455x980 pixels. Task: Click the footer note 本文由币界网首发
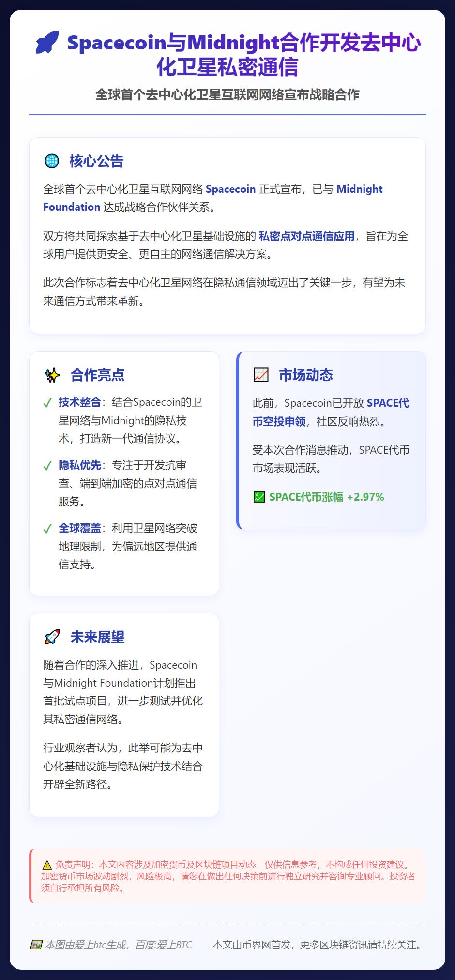[x=318, y=945]
